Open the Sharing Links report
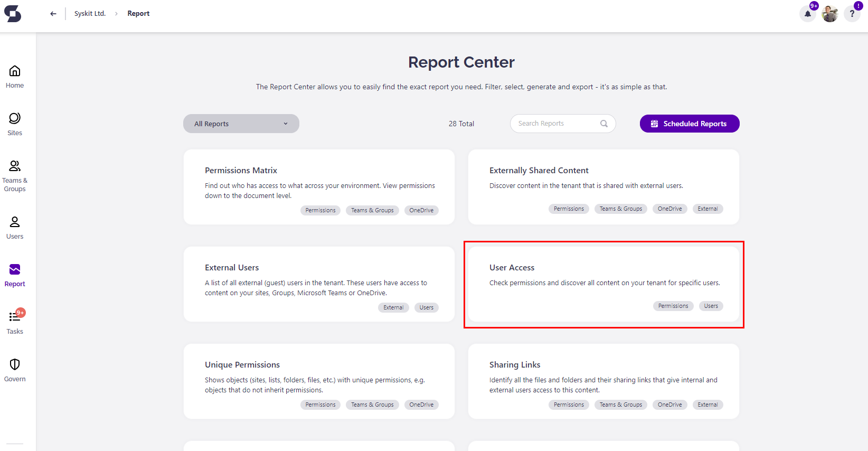The image size is (868, 451). [x=603, y=381]
